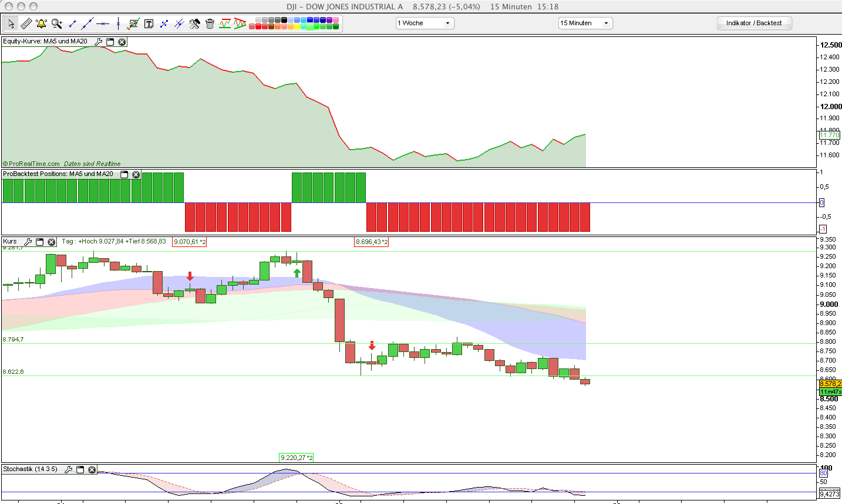The image size is (842, 504).
Task: Select the arrow cursor tool
Action: (x=11, y=23)
